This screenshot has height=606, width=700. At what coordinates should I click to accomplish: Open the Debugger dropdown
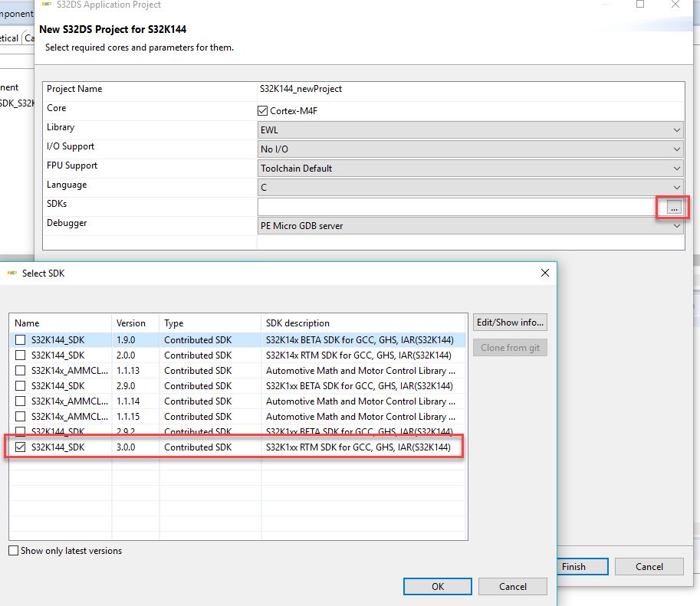(x=471, y=226)
